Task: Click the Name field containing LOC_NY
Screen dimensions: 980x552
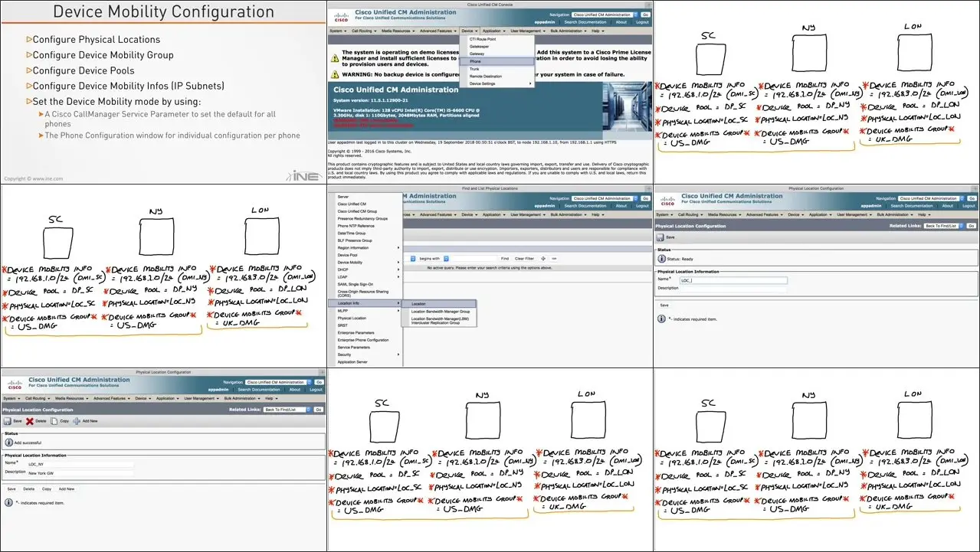Action: tap(80, 464)
